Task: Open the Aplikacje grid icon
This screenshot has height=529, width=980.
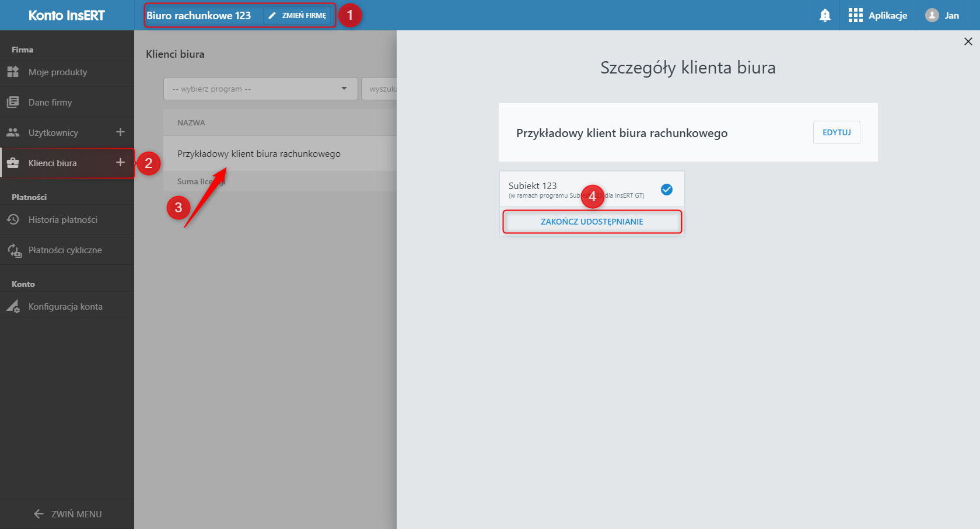Action: point(855,15)
